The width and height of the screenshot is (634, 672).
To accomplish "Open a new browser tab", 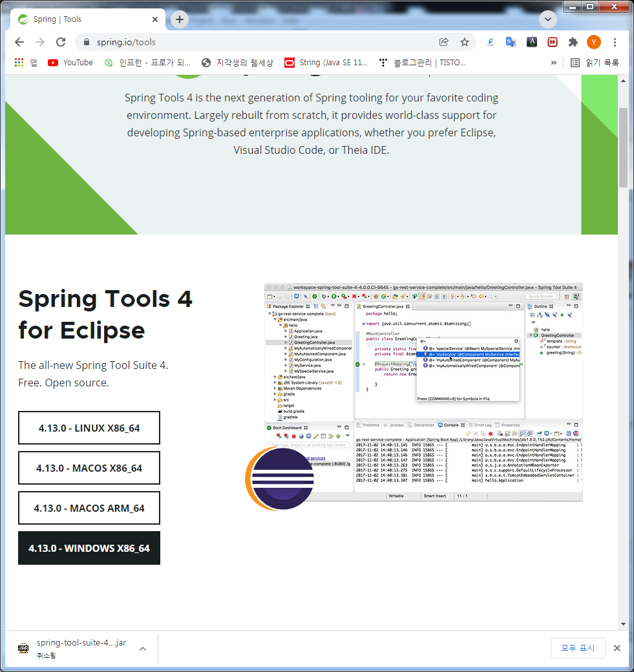I will coord(180,19).
